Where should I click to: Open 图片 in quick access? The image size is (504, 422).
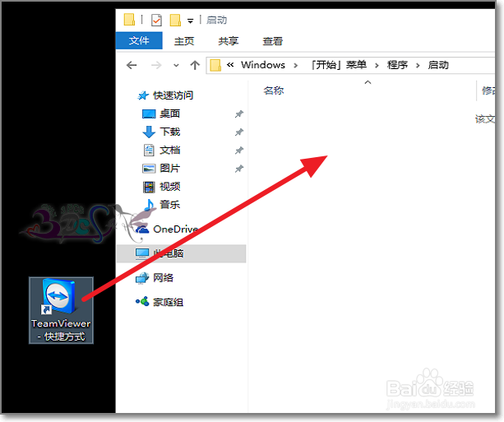(169, 168)
